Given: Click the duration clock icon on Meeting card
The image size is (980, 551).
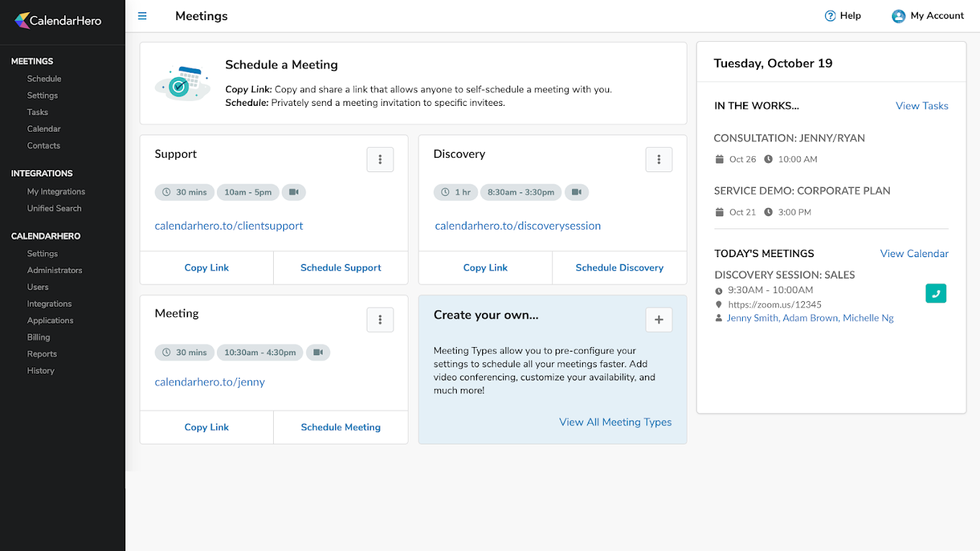Looking at the screenshot, I should point(166,352).
